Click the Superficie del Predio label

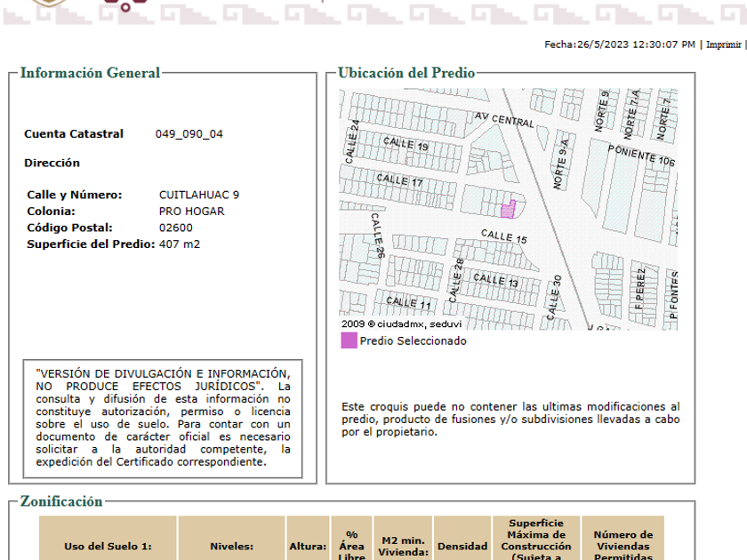(91, 244)
